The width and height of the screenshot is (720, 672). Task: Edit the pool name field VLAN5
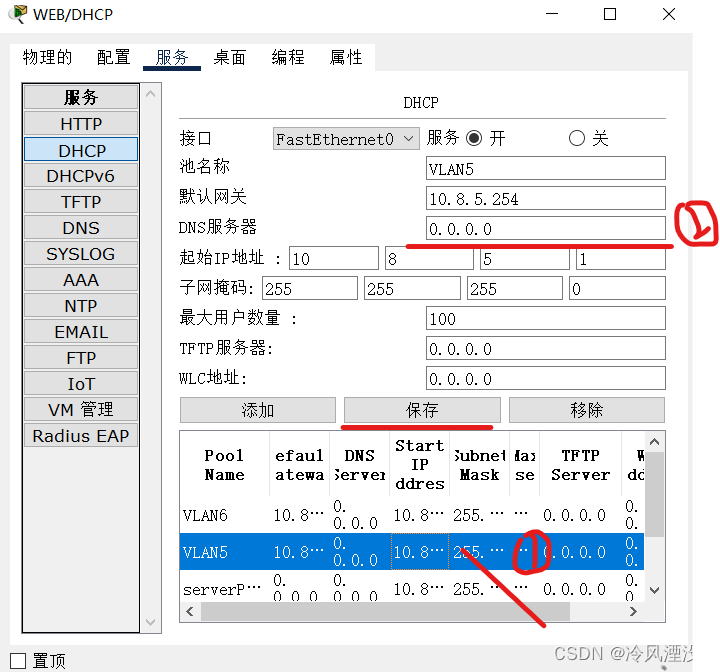[x=546, y=169]
